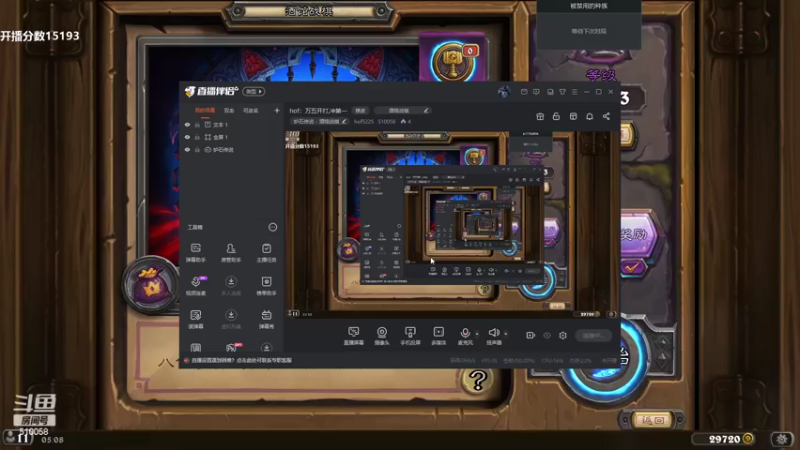This screenshot has width=800, height=450.
Task: Switch to the second scene tab
Action: coord(229,110)
